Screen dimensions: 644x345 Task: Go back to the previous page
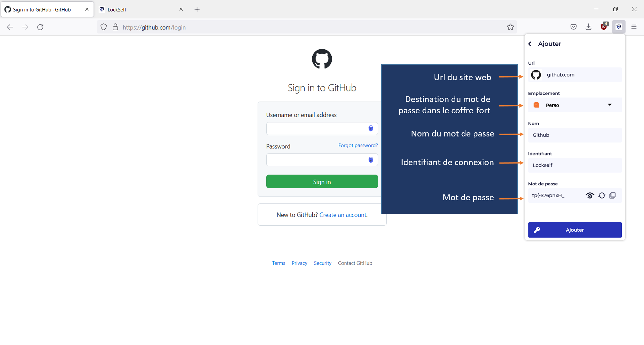point(10,27)
